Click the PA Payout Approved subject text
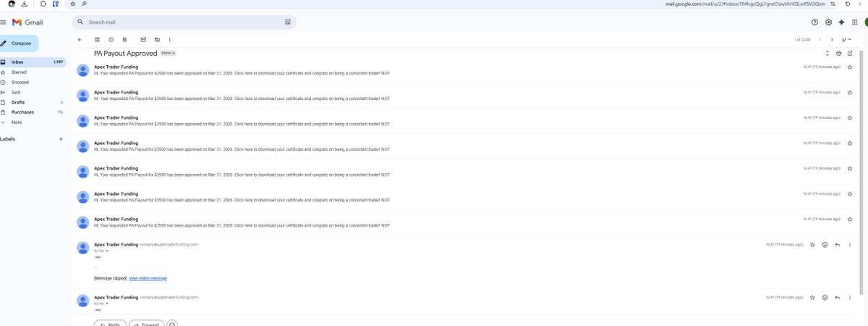The image size is (868, 326). [126, 54]
